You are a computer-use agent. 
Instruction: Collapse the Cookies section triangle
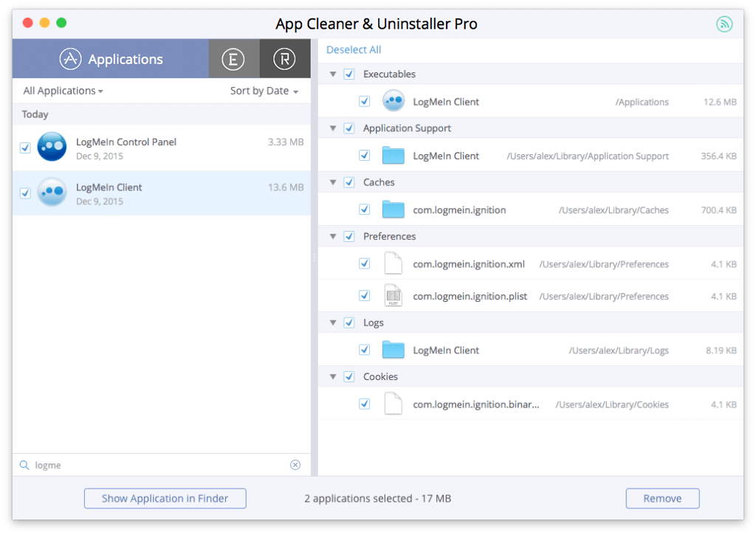pos(333,376)
